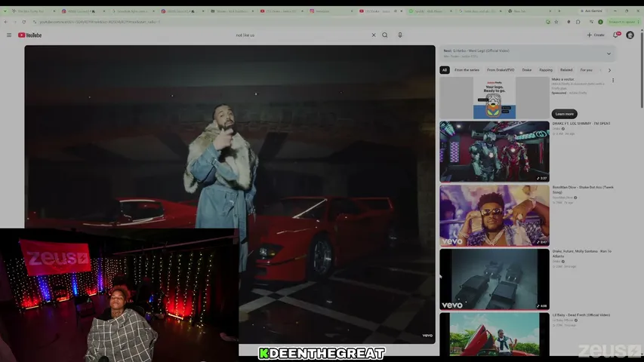
Task: Click the vevo watermark in video player
Action: point(427,336)
